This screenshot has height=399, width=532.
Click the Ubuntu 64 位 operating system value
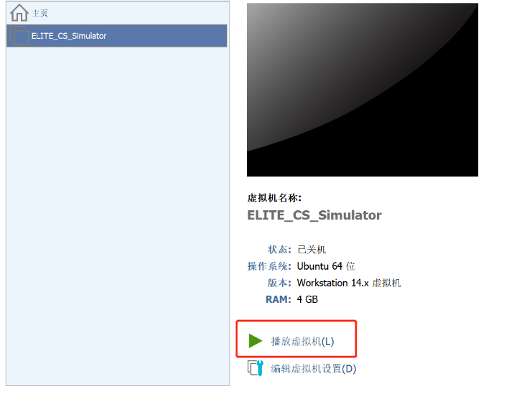[326, 266]
